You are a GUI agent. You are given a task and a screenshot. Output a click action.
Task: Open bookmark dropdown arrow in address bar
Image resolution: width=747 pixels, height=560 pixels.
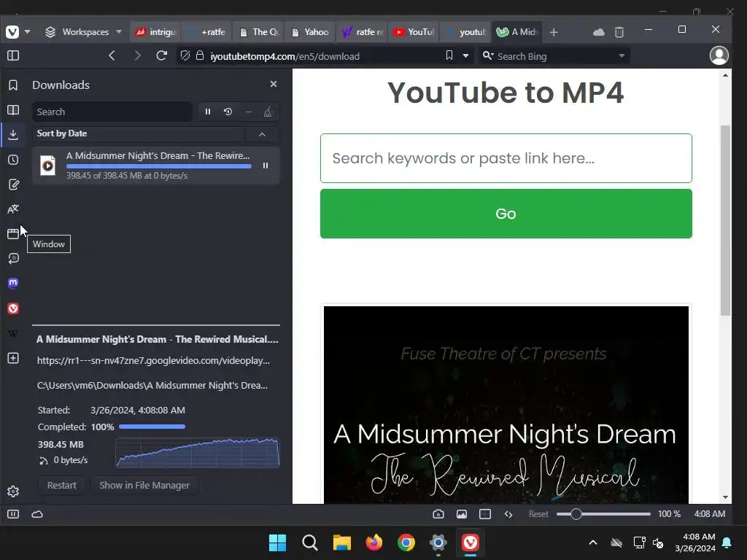465,56
